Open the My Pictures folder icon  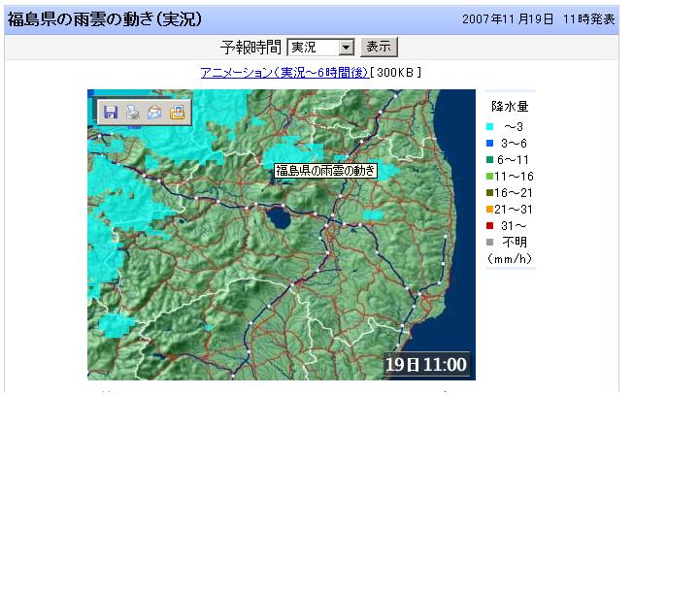tap(177, 113)
